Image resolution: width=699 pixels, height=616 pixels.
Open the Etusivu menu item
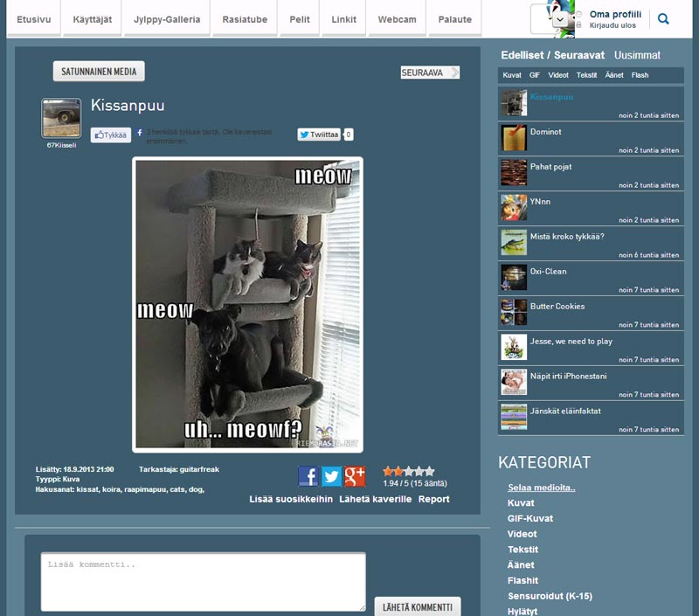pos(34,19)
